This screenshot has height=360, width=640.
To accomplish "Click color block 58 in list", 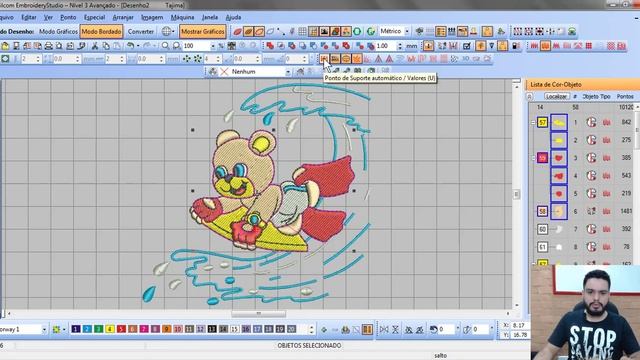I will point(542,211).
